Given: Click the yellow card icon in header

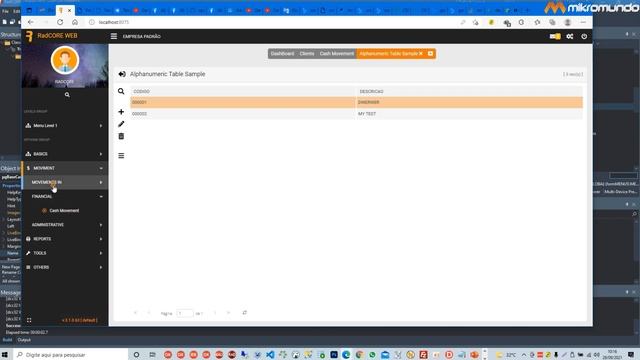Looking at the screenshot, I should pos(555,36).
